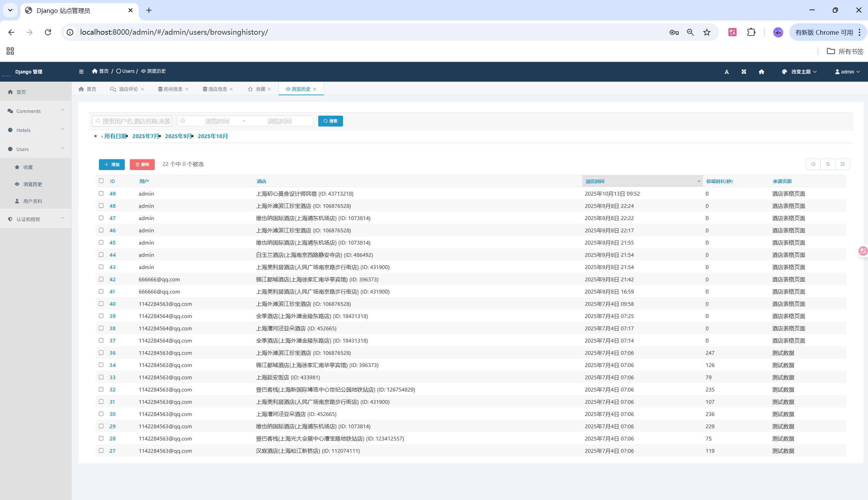Open the 改变主题 theme dropdown

(x=800, y=72)
